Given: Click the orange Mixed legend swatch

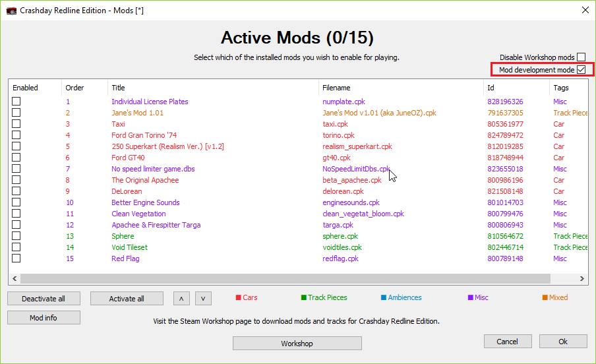Looking at the screenshot, I should click(545, 297).
